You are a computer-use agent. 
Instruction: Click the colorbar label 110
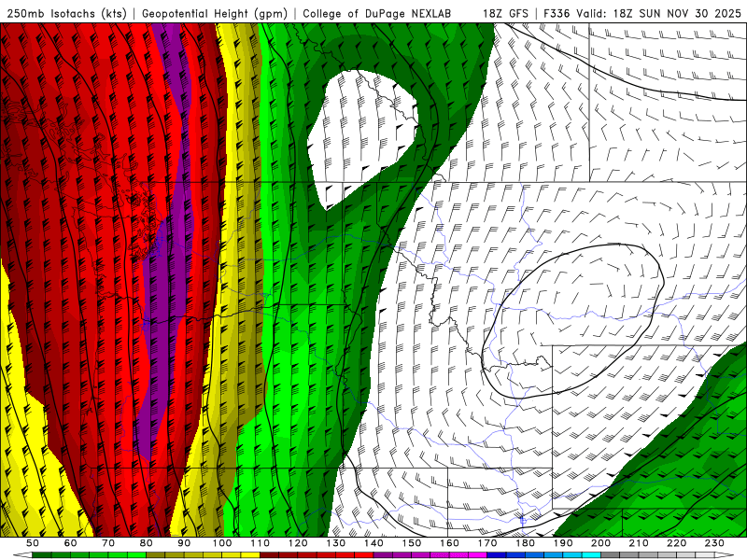pyautogui.click(x=261, y=543)
